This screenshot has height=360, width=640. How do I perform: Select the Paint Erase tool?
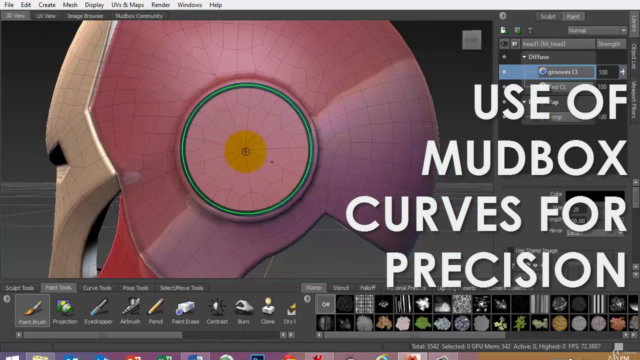pyautogui.click(x=185, y=311)
